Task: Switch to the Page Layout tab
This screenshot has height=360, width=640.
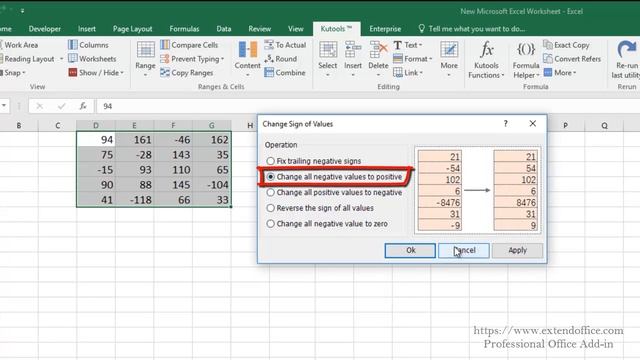Action: point(132,29)
